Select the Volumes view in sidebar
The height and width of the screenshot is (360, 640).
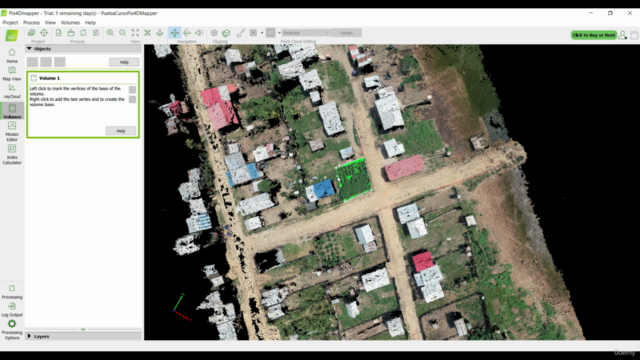[x=12, y=111]
